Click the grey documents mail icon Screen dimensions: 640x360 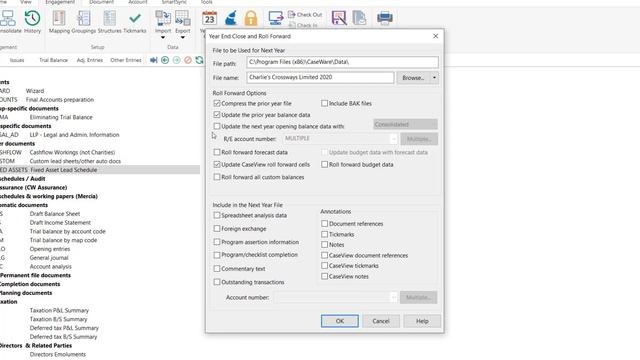click(x=359, y=18)
